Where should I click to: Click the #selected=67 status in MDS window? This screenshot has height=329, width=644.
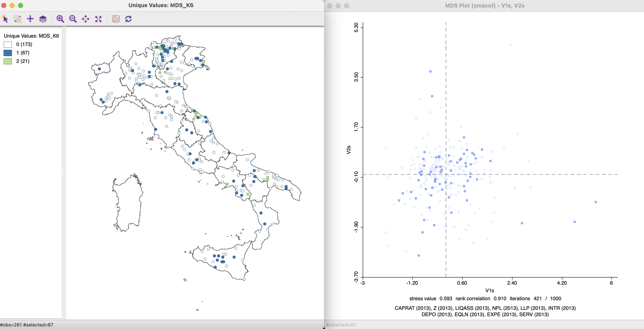[x=341, y=325]
